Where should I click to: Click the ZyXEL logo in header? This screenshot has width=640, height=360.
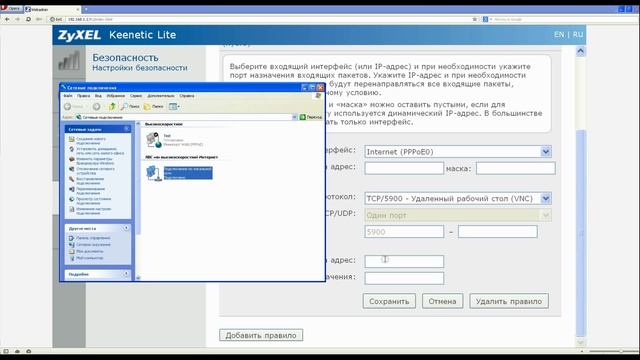click(x=79, y=35)
